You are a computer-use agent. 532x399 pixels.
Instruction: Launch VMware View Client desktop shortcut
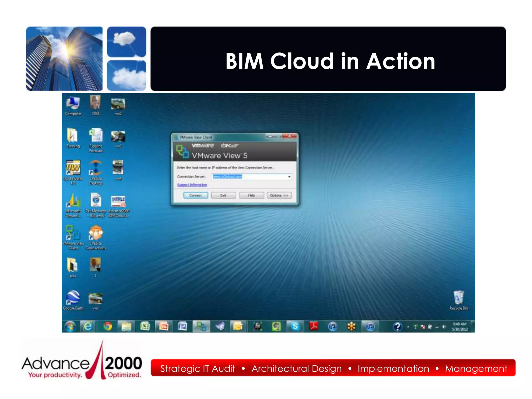(x=73, y=237)
